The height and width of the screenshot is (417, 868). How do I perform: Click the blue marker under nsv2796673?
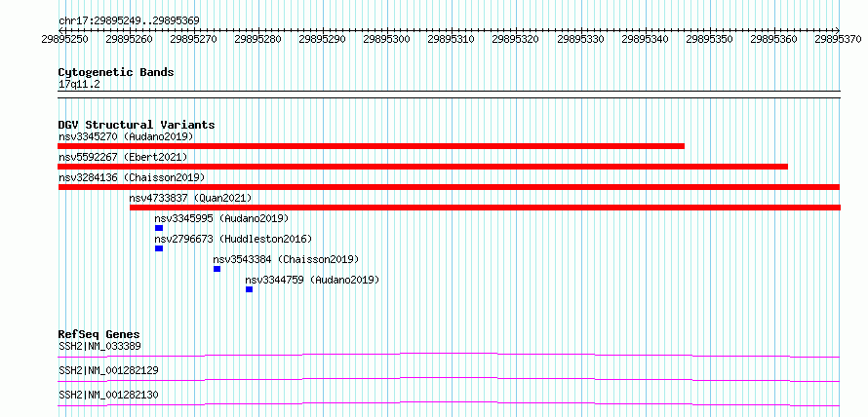[159, 248]
